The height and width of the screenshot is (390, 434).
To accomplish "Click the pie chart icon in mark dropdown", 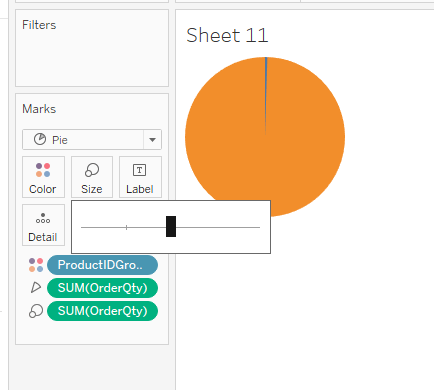I will (40, 139).
